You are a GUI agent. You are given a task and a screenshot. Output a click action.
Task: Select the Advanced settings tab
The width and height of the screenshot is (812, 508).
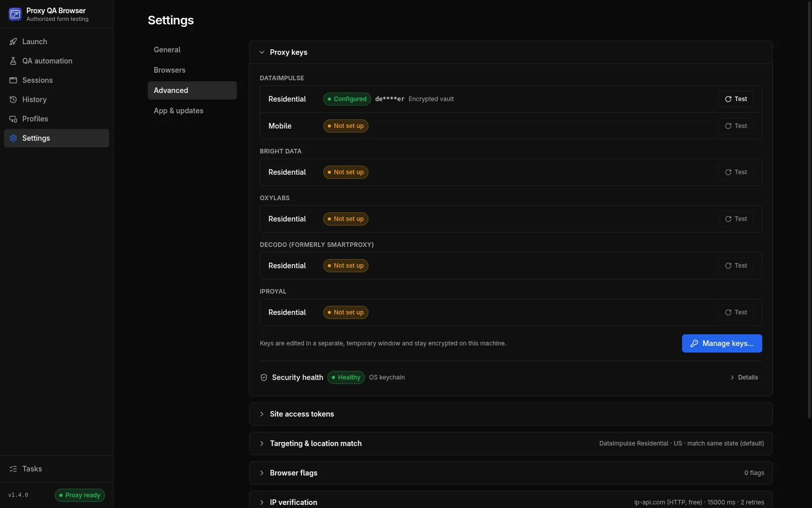coord(192,90)
